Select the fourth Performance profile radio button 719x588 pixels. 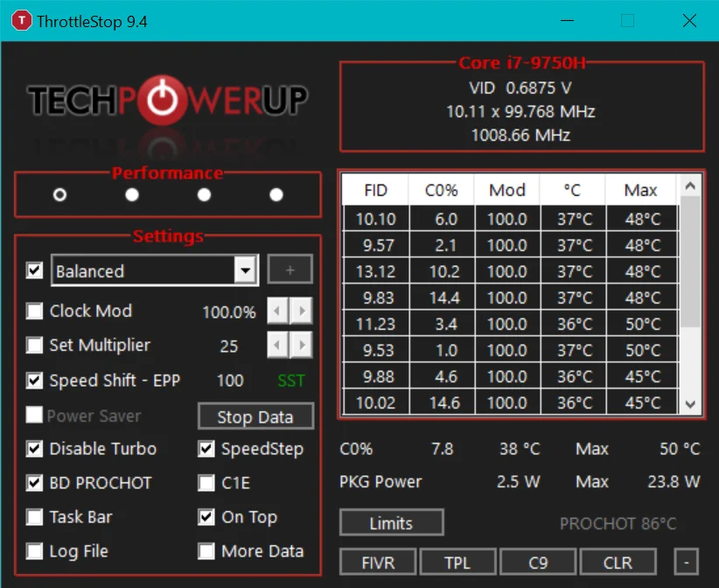(x=276, y=195)
